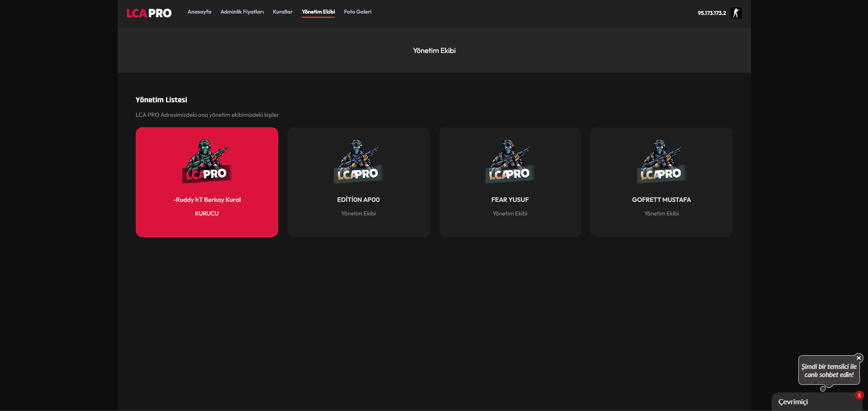Click the GOFRETT MUSTAFA name

661,200
